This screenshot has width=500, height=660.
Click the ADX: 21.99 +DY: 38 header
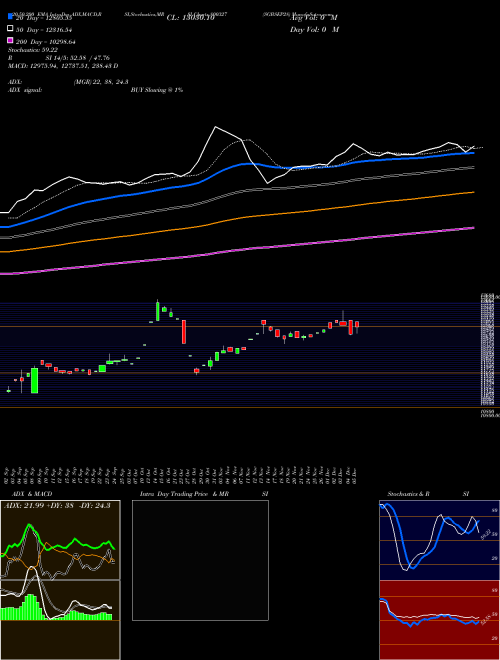(57, 505)
